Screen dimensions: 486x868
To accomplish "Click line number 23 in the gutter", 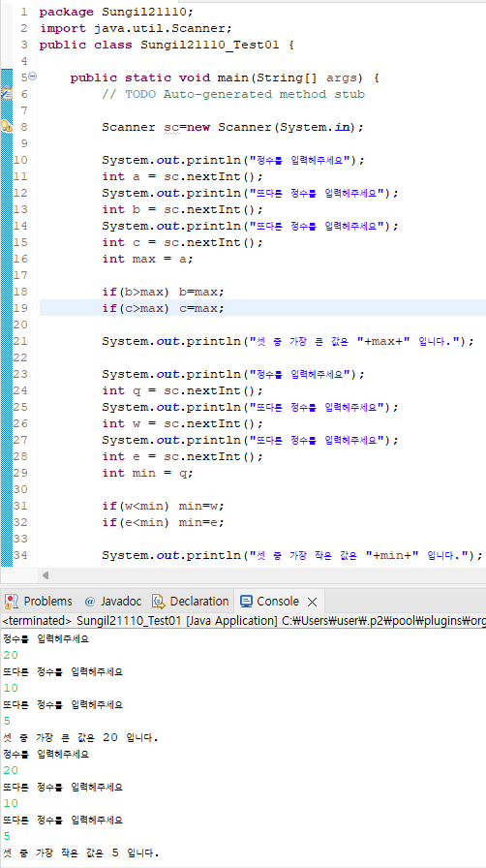I will coord(20,374).
